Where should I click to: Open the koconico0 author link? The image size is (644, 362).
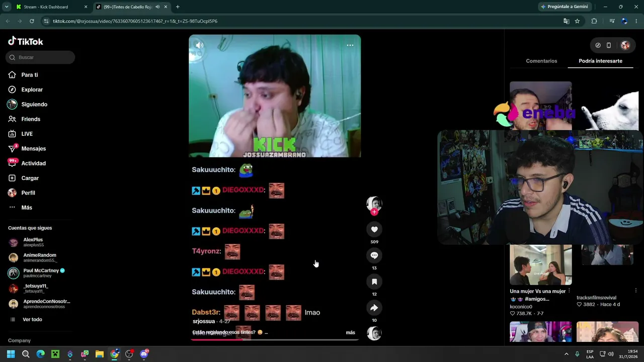(x=521, y=307)
